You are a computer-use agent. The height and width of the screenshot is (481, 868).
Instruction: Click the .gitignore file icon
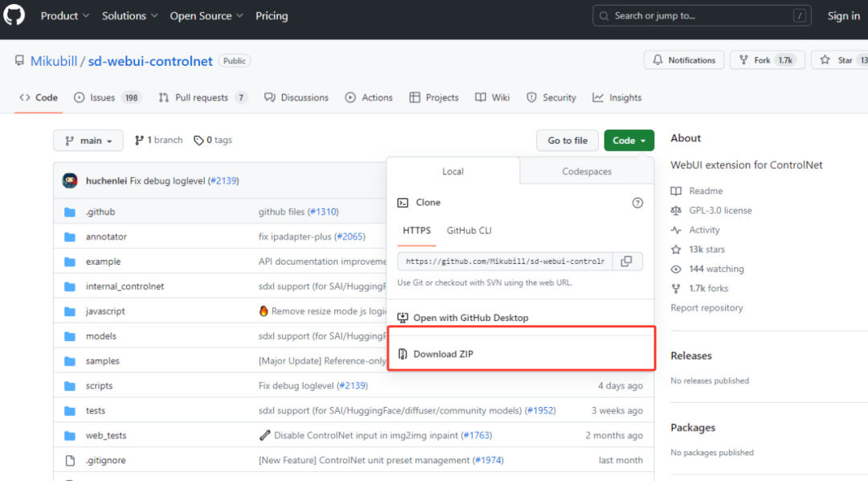point(70,461)
